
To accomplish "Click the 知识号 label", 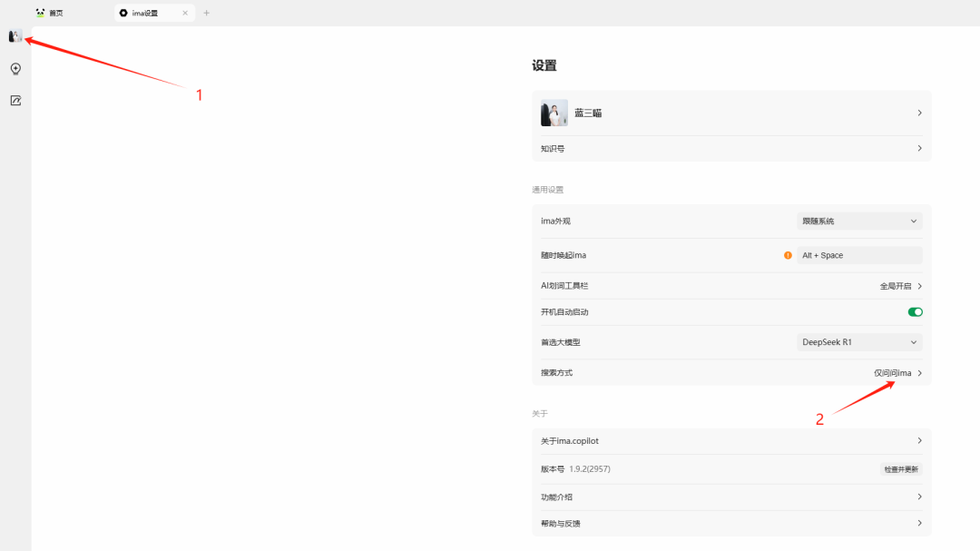I will 553,149.
